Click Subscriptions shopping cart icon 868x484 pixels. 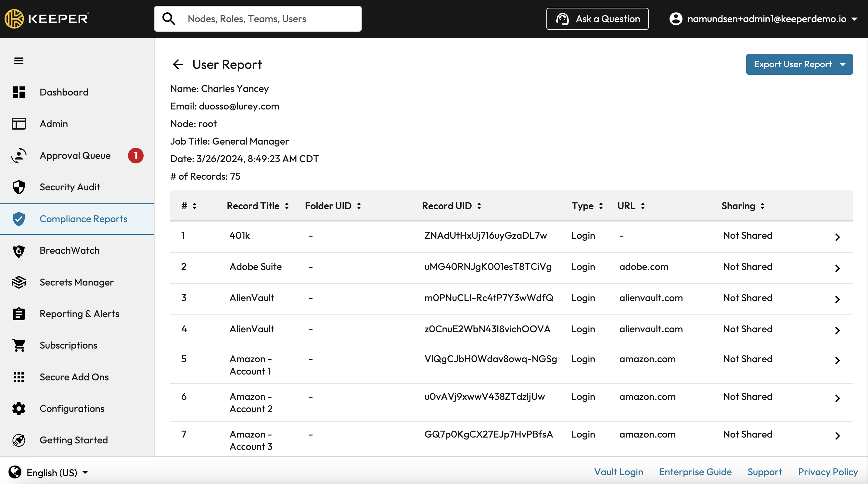pos(19,345)
